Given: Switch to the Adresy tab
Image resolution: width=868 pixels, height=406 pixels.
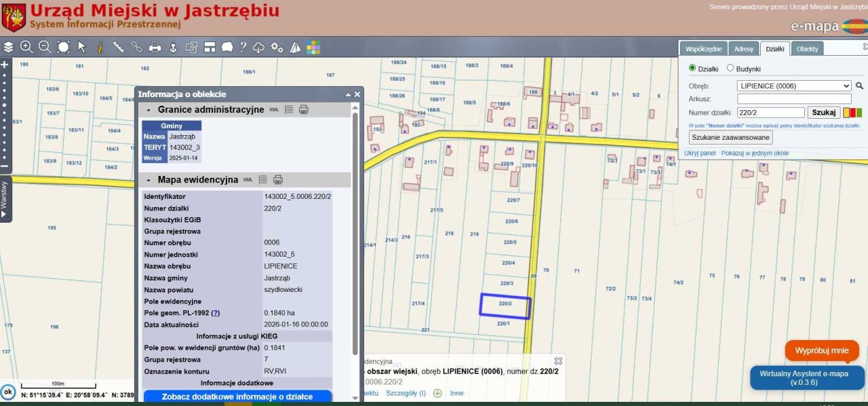Looking at the screenshot, I should pos(744,49).
